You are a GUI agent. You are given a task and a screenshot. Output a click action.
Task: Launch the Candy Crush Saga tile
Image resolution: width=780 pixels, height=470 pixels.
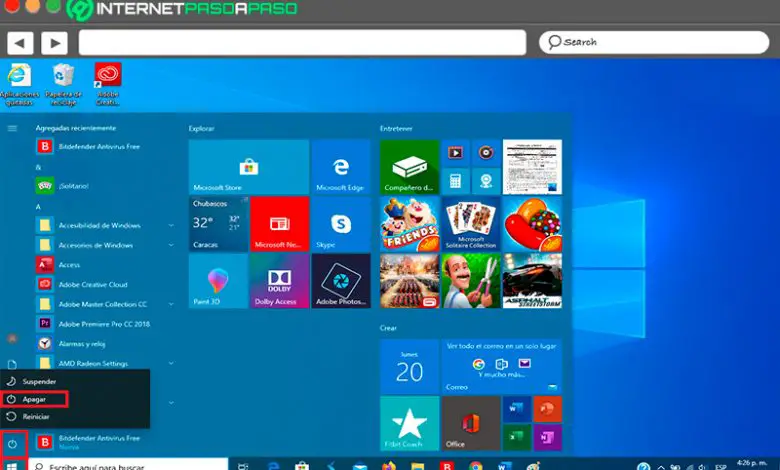532,224
